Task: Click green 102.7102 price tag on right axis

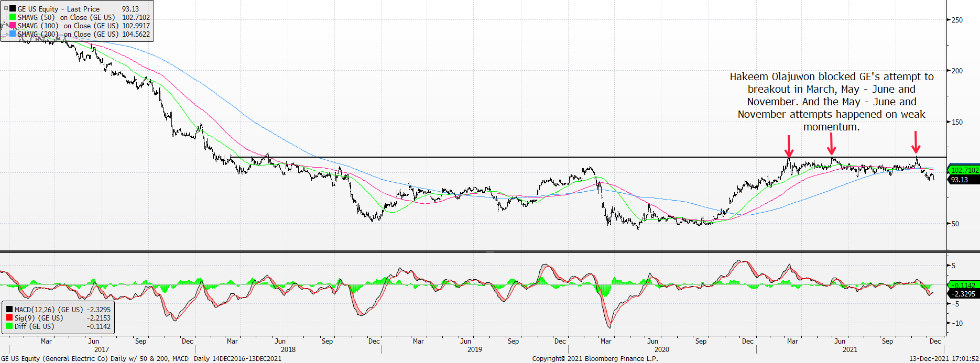Action: [963, 170]
